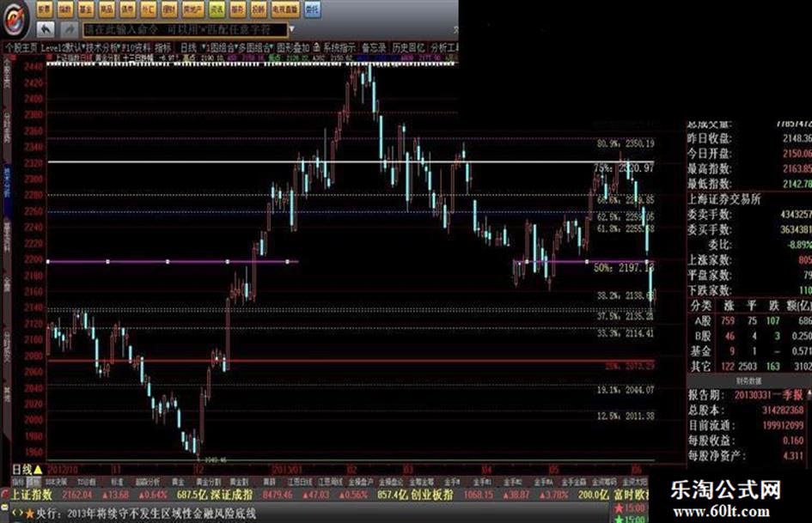Click the 50%: 2197.13 level label
The width and height of the screenshot is (812, 523).
[x=624, y=268]
